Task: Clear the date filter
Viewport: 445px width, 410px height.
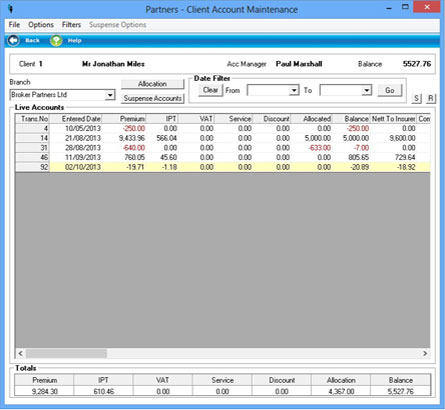Action: 210,90
